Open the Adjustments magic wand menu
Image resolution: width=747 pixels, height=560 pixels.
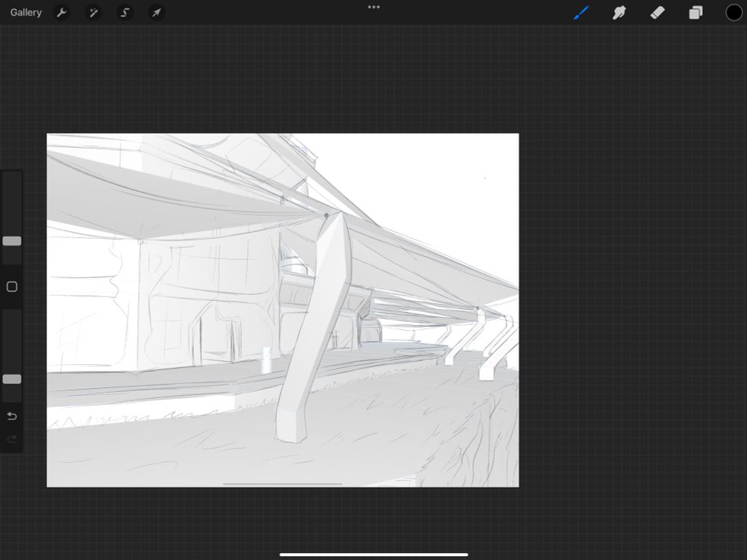point(93,13)
